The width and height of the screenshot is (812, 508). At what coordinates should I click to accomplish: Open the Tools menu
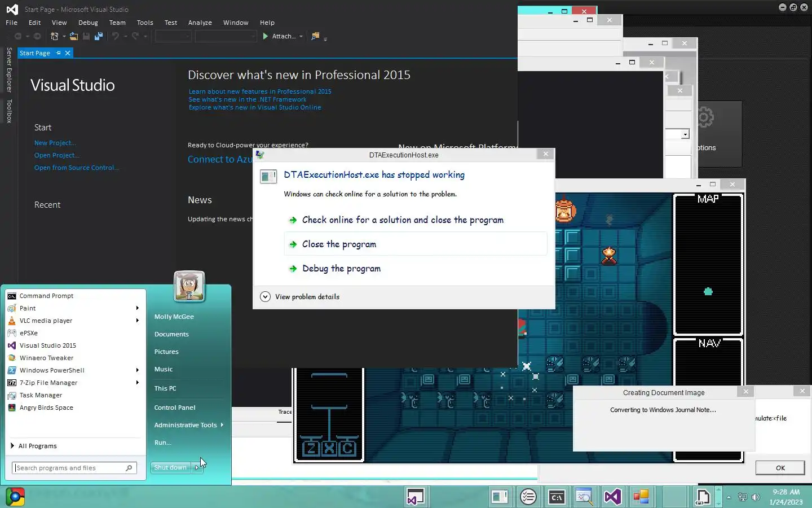[x=145, y=23]
